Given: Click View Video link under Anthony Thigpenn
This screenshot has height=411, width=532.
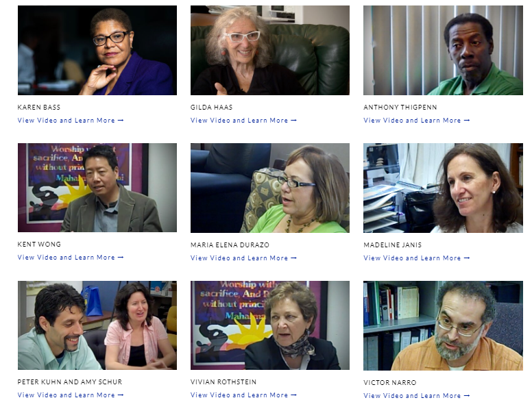Looking at the screenshot, I should tap(417, 121).
